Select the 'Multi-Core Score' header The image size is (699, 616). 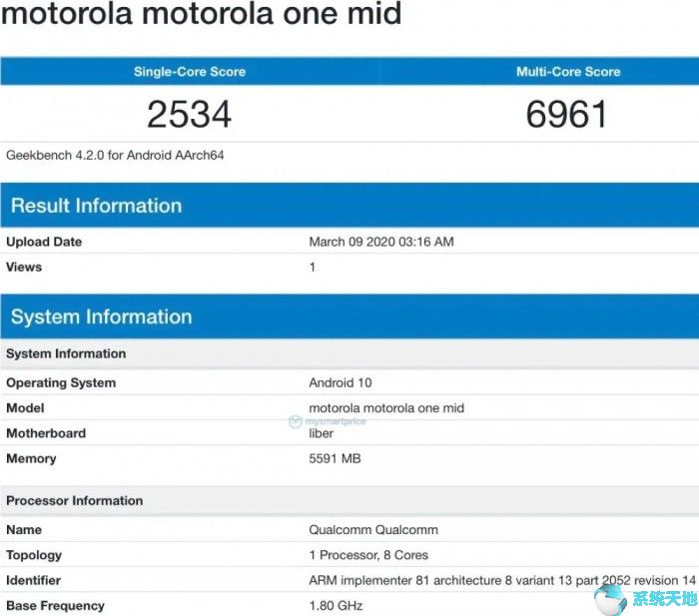coord(568,72)
